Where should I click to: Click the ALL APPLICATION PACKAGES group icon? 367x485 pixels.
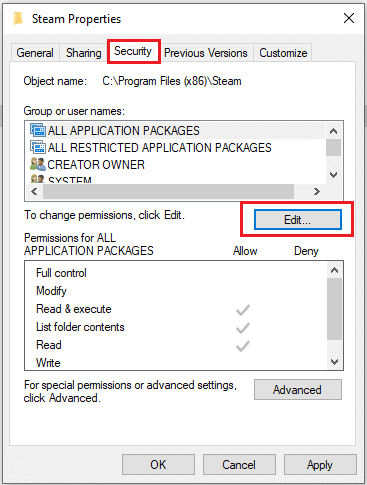(x=38, y=130)
